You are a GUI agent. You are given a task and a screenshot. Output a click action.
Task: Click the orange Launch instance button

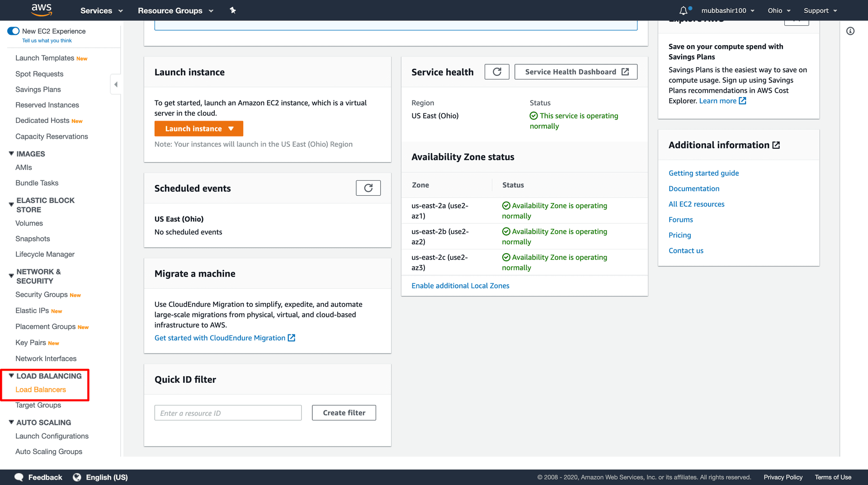pos(198,128)
